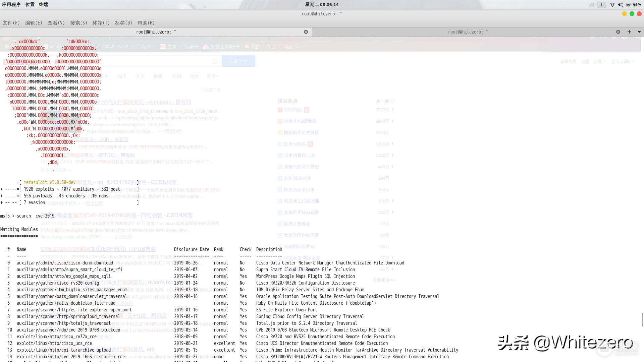Click module auxiliary/gather/rails_doubletap_file_read
This screenshot has height=362, width=644.
click(x=66, y=303)
